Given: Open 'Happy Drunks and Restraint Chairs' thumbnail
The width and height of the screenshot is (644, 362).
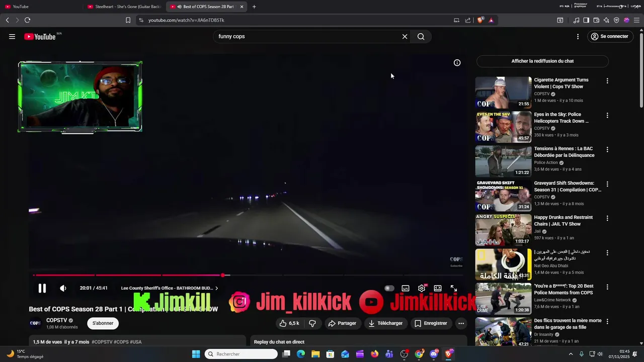Looking at the screenshot, I should tap(503, 230).
